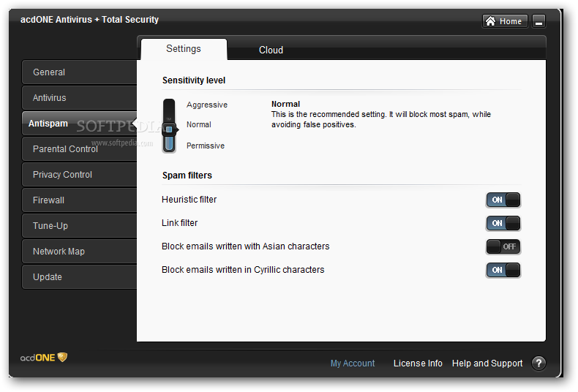Open License Info

[x=418, y=363]
